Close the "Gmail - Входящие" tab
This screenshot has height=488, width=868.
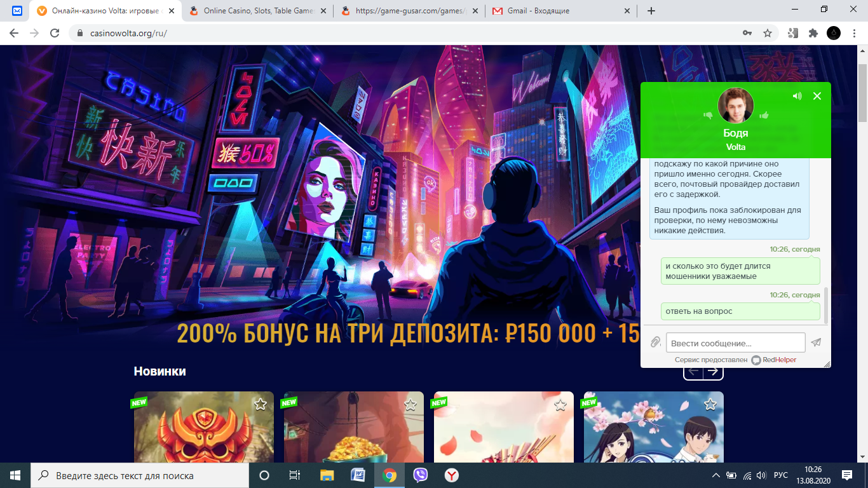(627, 11)
